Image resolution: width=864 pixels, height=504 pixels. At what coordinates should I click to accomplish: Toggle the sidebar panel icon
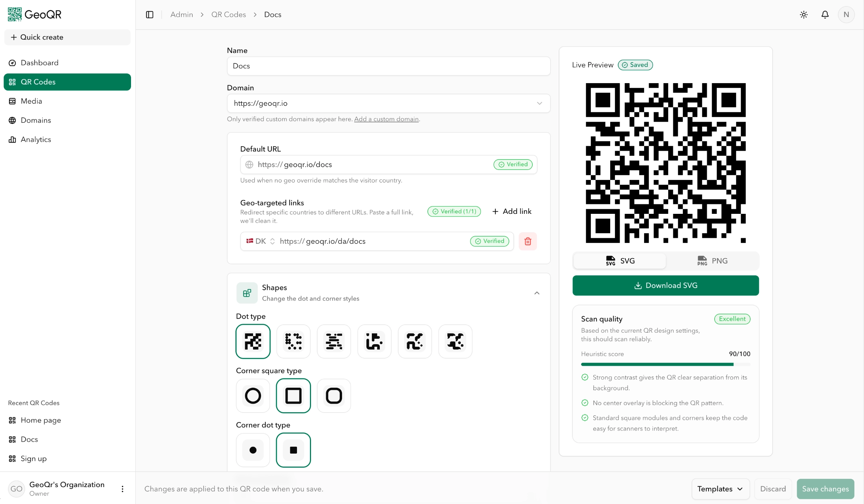pyautogui.click(x=150, y=14)
